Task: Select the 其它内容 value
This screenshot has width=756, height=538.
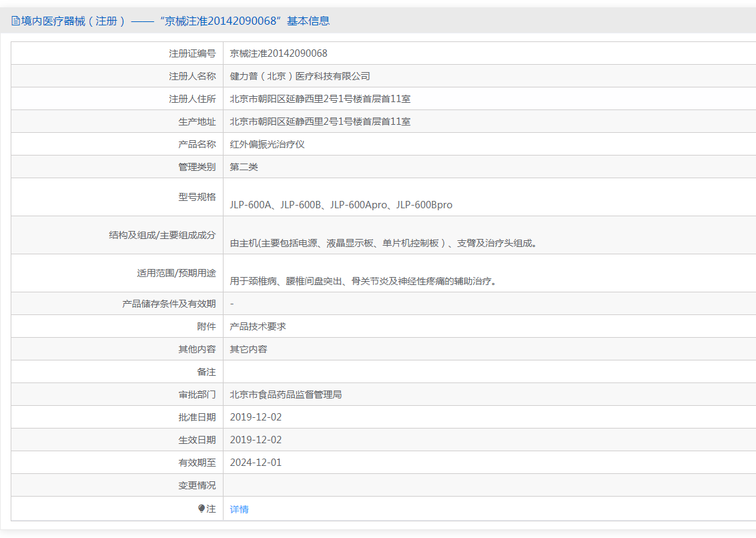Action: [248, 349]
